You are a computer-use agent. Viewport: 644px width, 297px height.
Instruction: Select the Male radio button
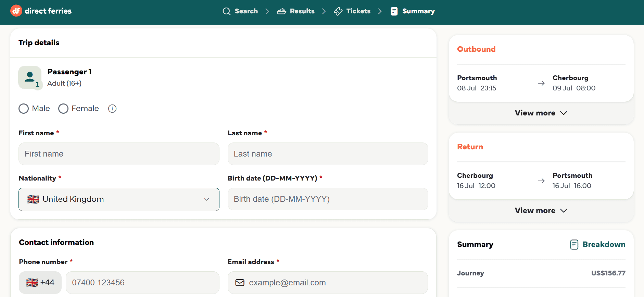point(24,109)
